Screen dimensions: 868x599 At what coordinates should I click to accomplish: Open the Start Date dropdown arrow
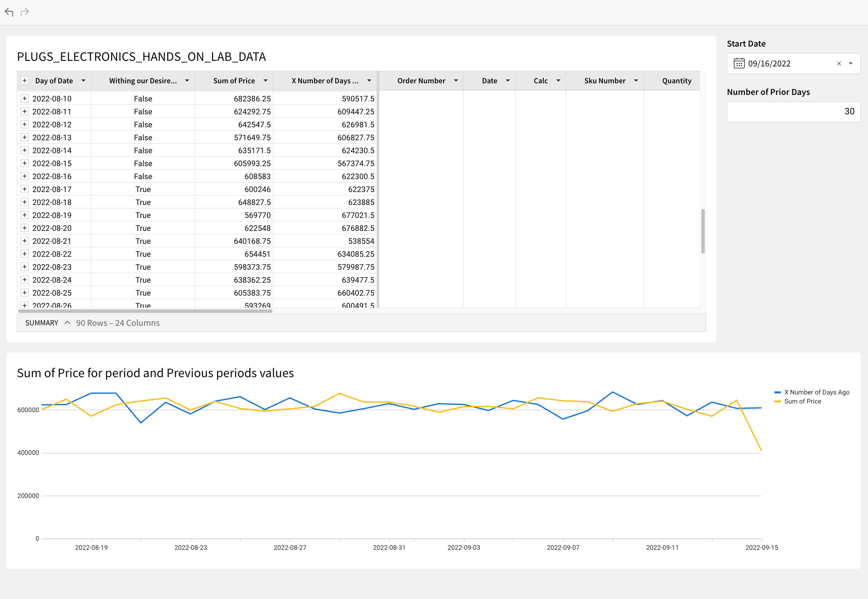(851, 63)
